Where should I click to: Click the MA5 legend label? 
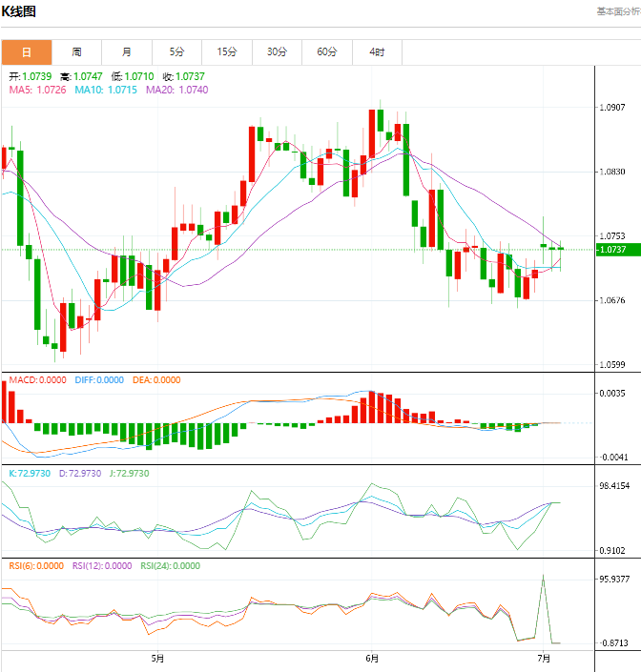pos(37,90)
